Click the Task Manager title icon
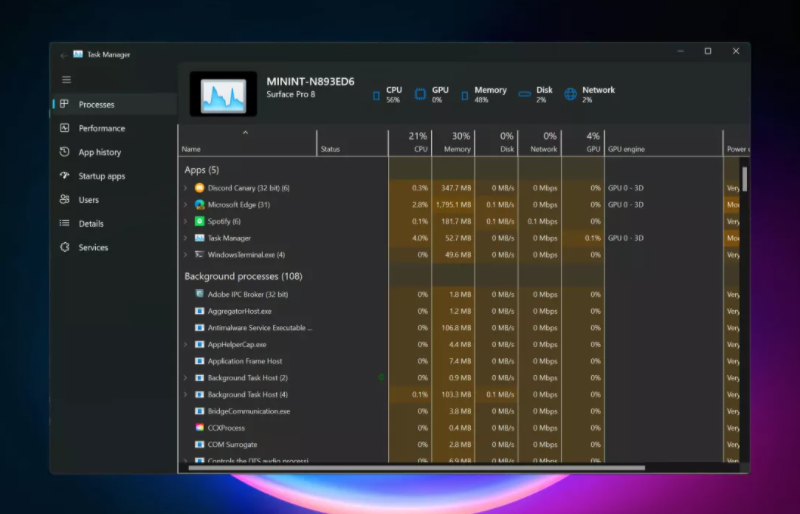The height and width of the screenshot is (514, 800). tap(78, 54)
